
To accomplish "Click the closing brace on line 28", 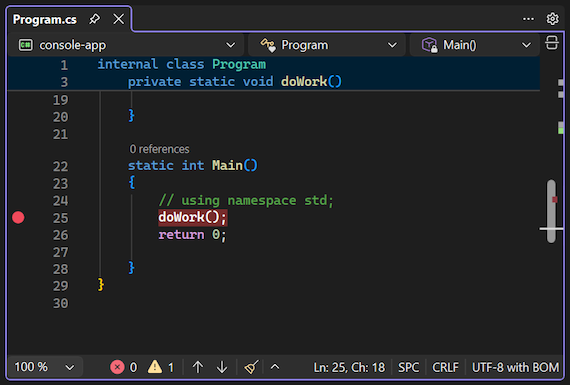I will pos(132,268).
